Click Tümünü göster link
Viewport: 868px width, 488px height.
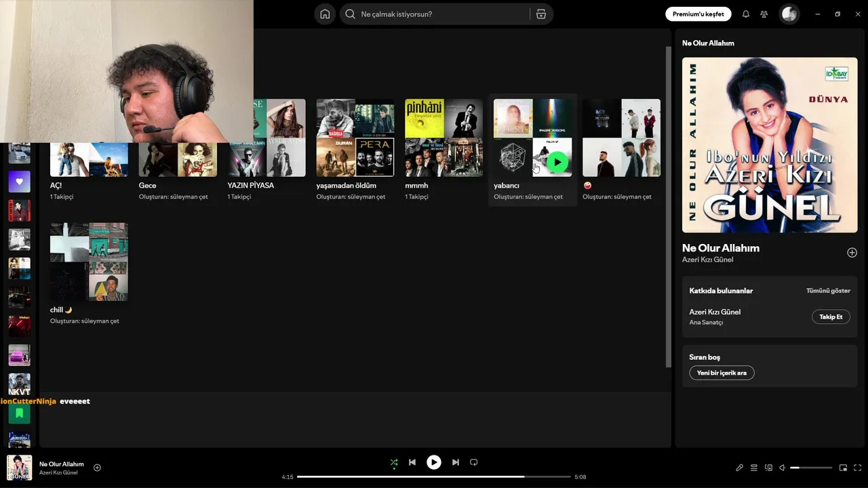click(828, 291)
